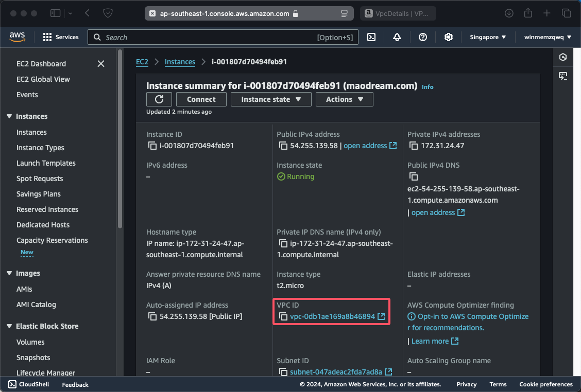The width and height of the screenshot is (581, 392).
Task: Copy the Private IPv4 address 172.31.24.47
Action: pyautogui.click(x=414, y=146)
